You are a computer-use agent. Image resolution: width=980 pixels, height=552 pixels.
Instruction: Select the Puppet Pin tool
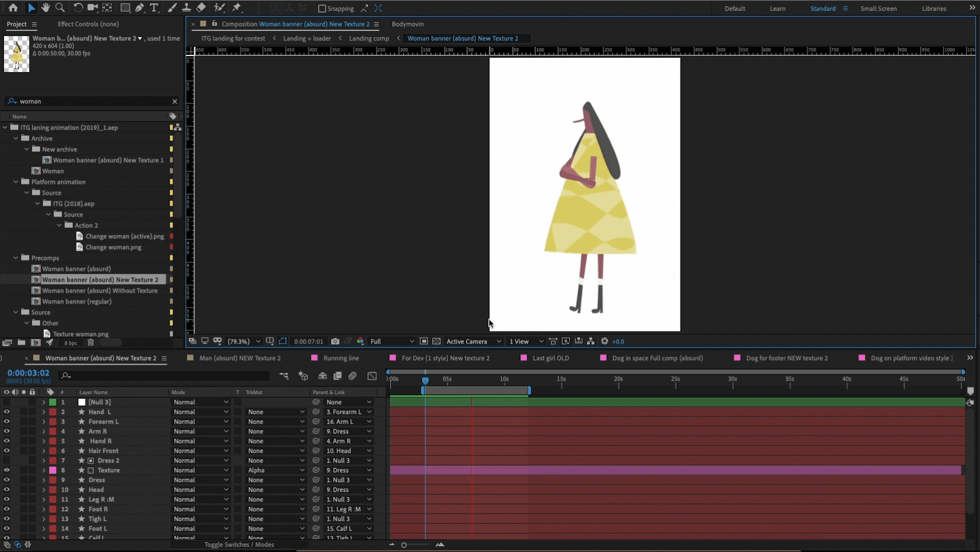point(237,8)
